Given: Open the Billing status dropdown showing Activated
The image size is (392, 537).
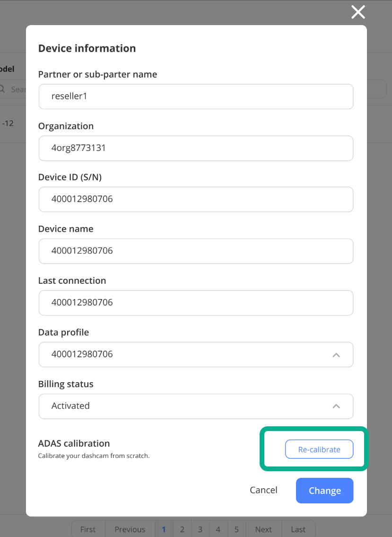Looking at the screenshot, I should 196,406.
